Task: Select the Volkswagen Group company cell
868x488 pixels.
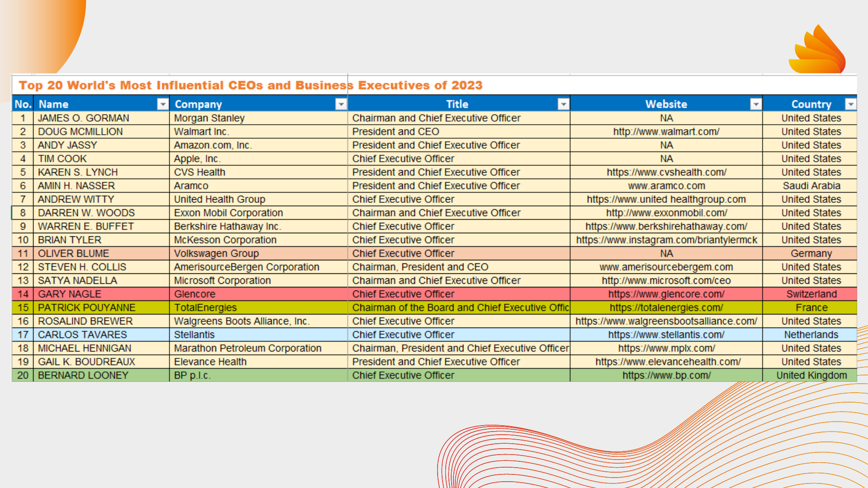Action: [x=216, y=253]
